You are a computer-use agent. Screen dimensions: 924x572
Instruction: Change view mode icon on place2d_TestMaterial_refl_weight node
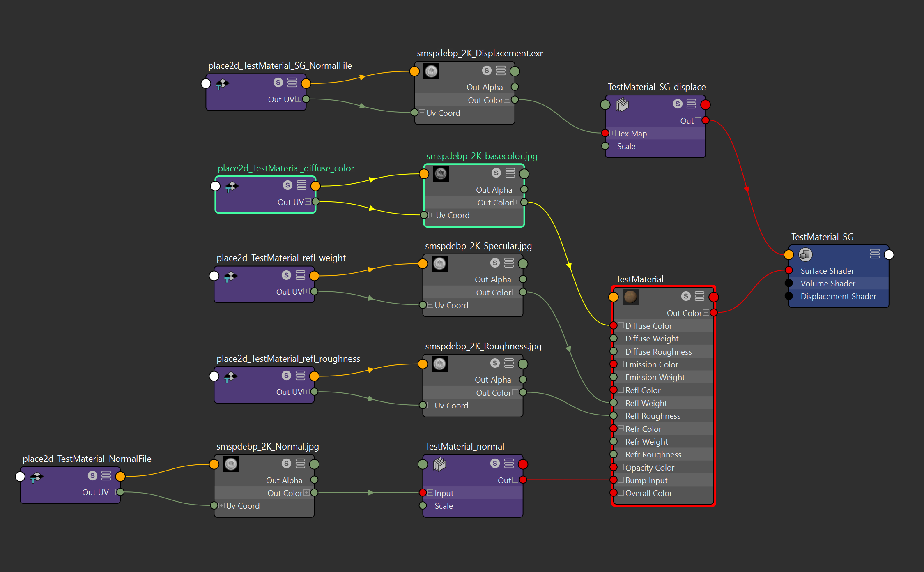click(x=300, y=275)
